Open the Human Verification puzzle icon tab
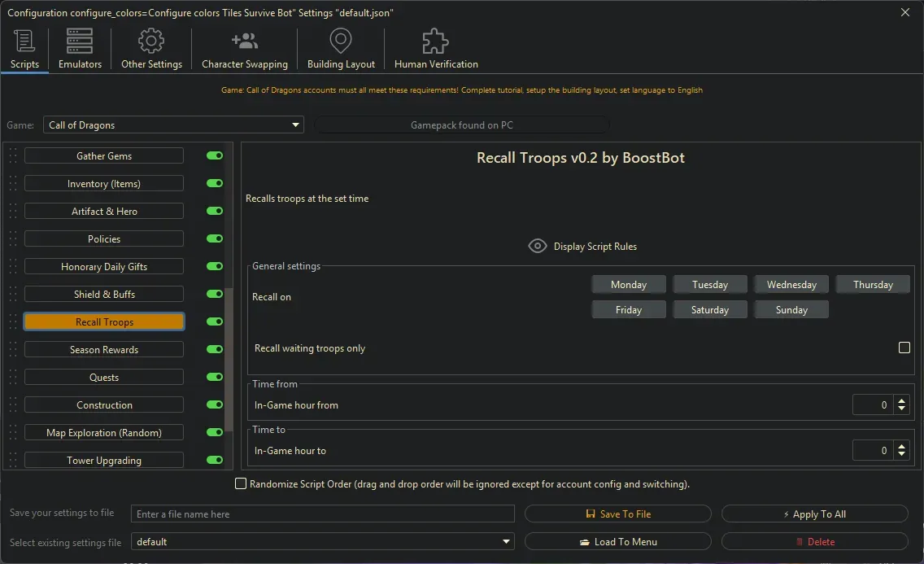This screenshot has width=924, height=564. point(434,41)
